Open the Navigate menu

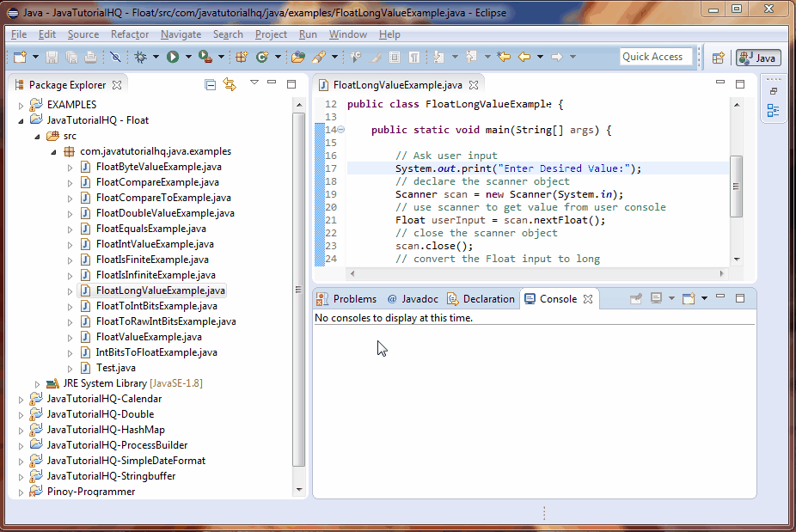(181, 34)
